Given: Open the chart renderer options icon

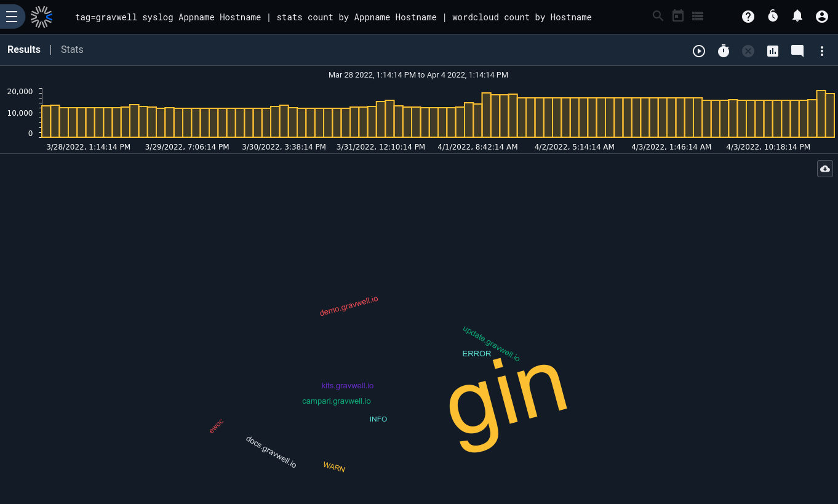Looking at the screenshot, I should [773, 51].
